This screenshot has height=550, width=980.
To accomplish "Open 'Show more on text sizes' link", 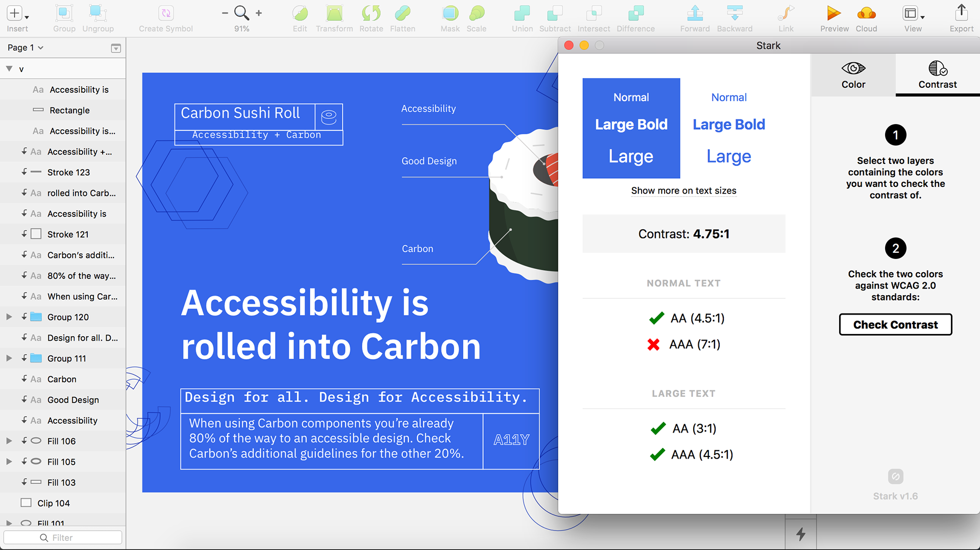I will coord(683,190).
